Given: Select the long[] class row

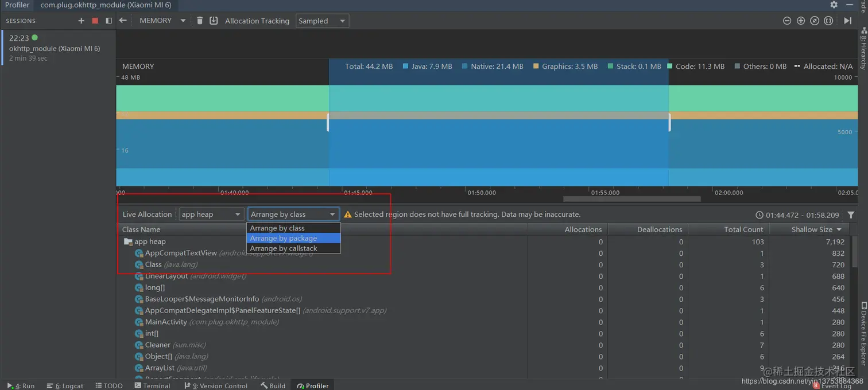Looking at the screenshot, I should [484, 287].
